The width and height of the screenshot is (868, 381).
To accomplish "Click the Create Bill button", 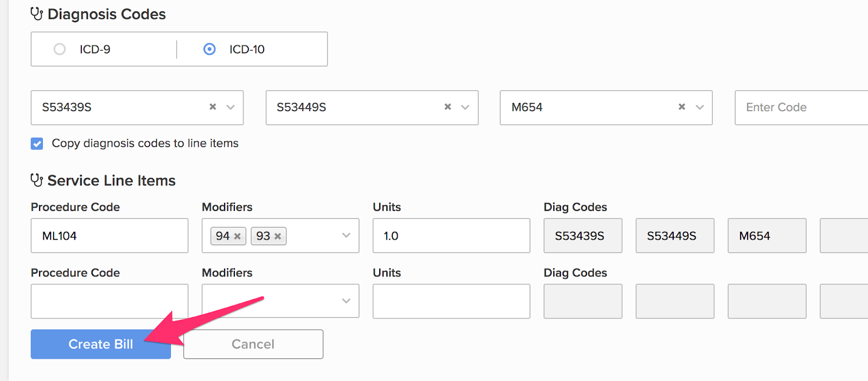I will pyautogui.click(x=100, y=344).
